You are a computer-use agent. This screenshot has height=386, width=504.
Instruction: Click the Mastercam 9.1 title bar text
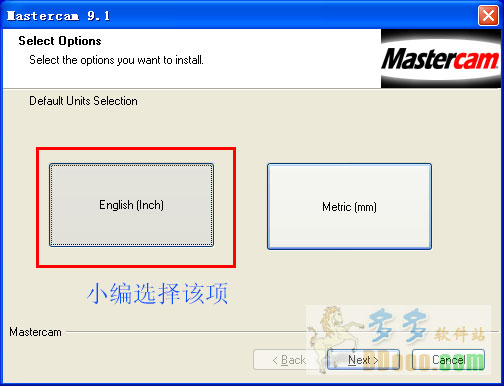coord(58,16)
